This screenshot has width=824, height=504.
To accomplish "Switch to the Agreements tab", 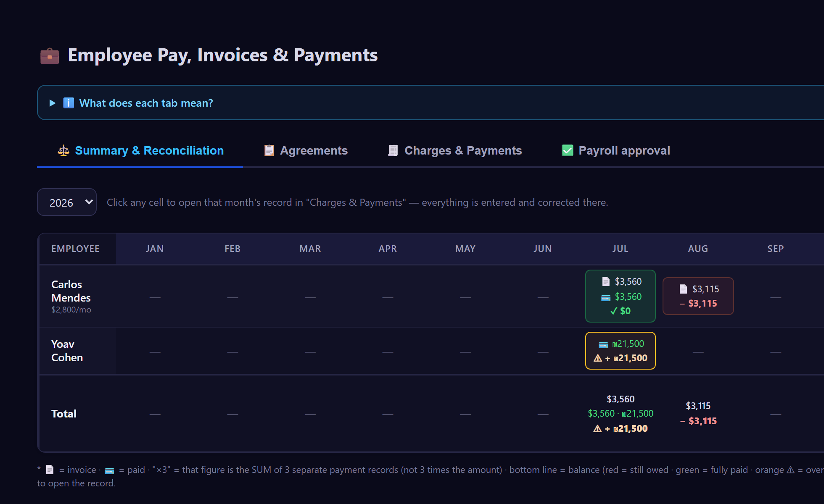I will 306,150.
